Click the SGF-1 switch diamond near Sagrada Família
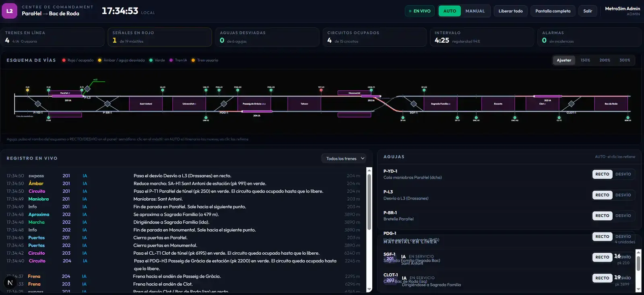644x295 pixels. click(x=413, y=104)
